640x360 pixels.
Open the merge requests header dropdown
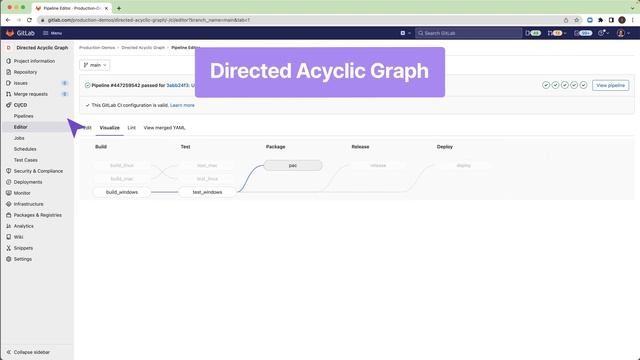coord(557,33)
